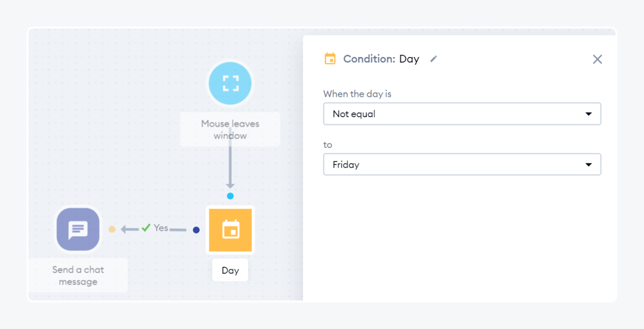Click the Mouse leaves window label
The image size is (644, 329).
tap(230, 130)
